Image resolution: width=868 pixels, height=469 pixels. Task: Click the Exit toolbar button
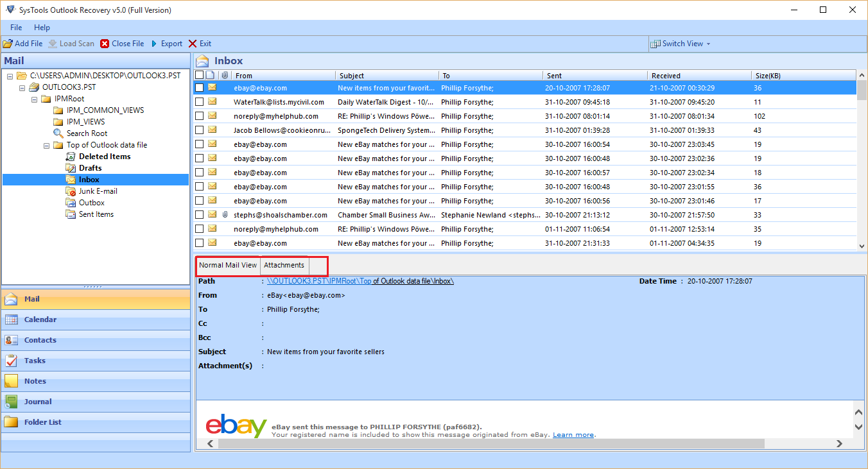(x=200, y=44)
